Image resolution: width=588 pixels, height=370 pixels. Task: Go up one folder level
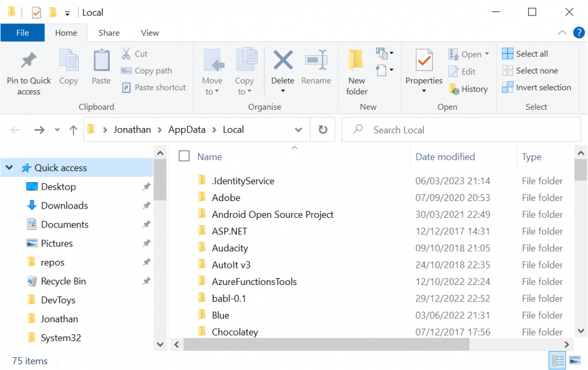[x=73, y=130]
